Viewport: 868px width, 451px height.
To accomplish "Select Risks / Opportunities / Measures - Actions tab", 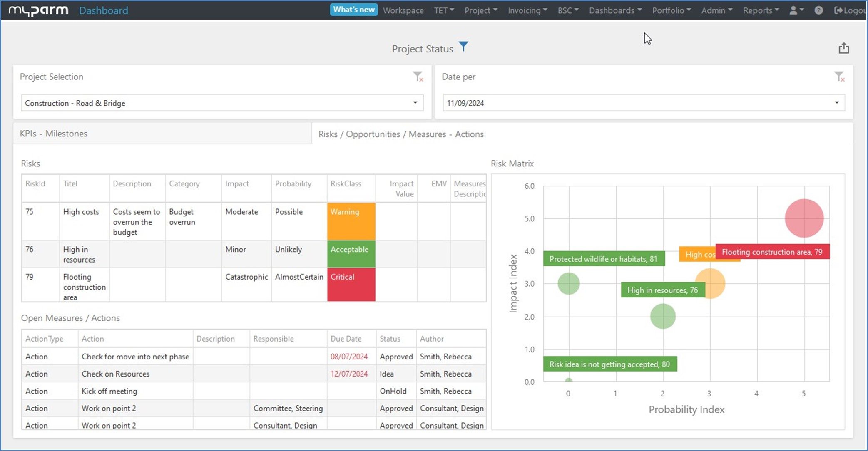I will click(x=400, y=134).
